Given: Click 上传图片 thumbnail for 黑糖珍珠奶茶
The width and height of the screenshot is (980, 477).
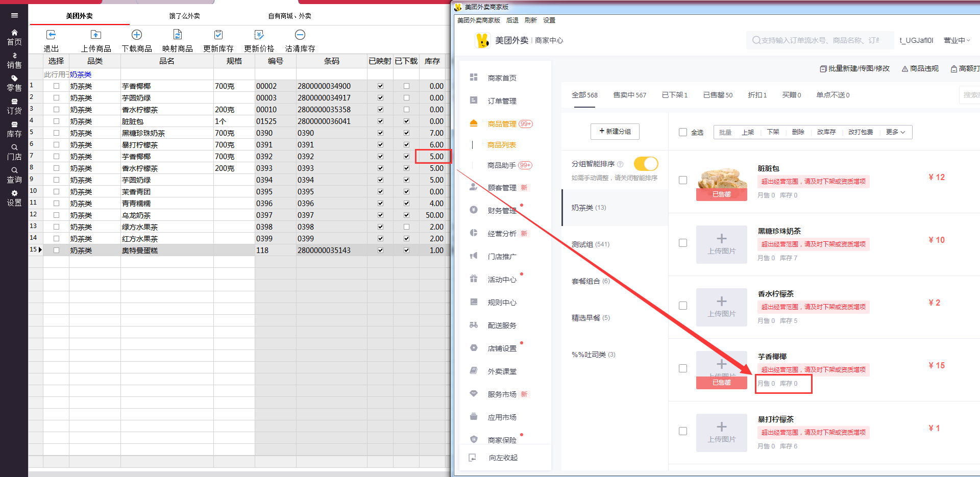Looking at the screenshot, I should point(722,245).
